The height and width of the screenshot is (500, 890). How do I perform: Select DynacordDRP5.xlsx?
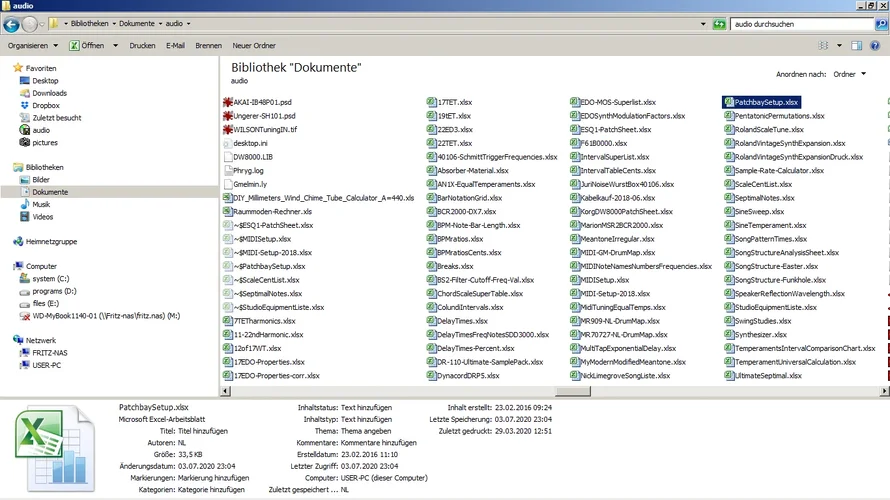[x=463, y=376]
